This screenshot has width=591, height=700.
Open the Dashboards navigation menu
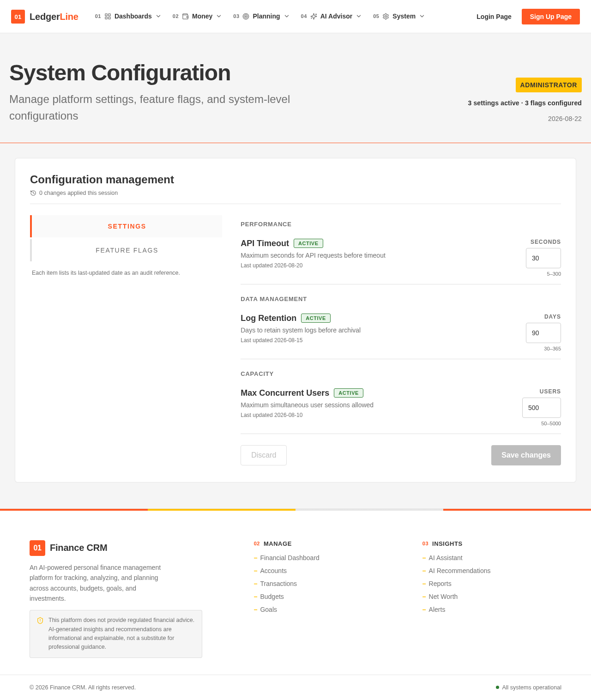click(x=128, y=16)
